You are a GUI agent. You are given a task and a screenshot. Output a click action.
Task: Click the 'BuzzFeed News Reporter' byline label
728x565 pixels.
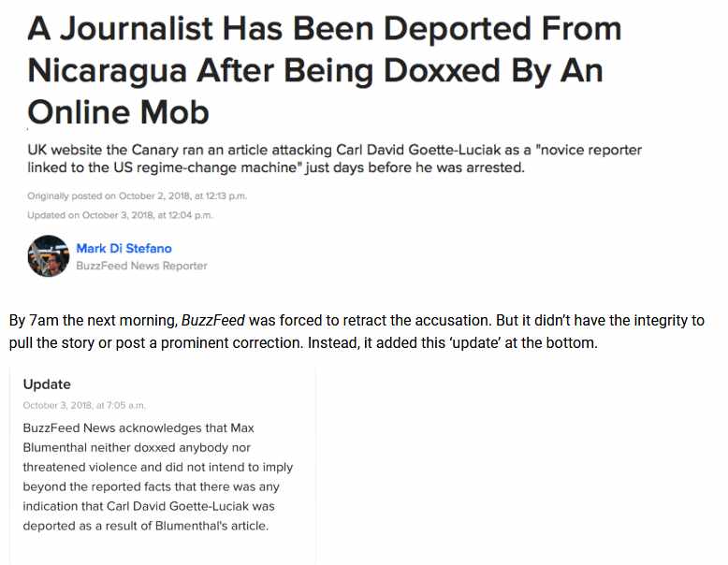coord(141,266)
